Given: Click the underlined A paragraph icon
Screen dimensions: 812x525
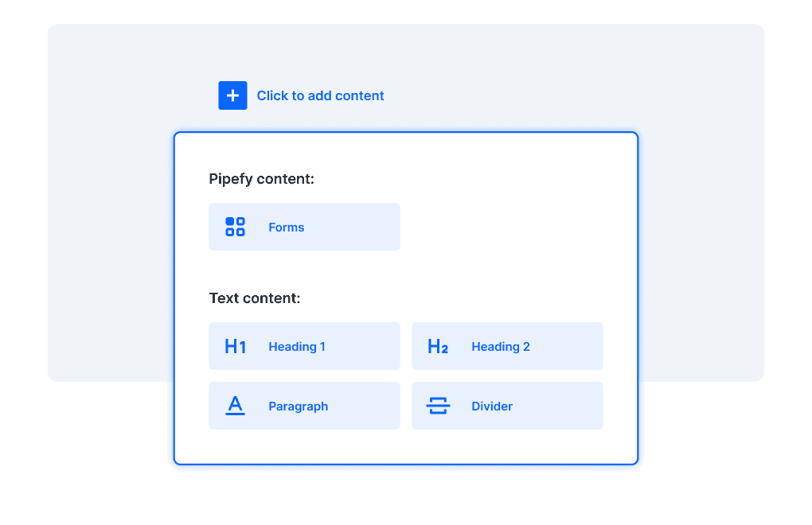Looking at the screenshot, I should [x=235, y=406].
